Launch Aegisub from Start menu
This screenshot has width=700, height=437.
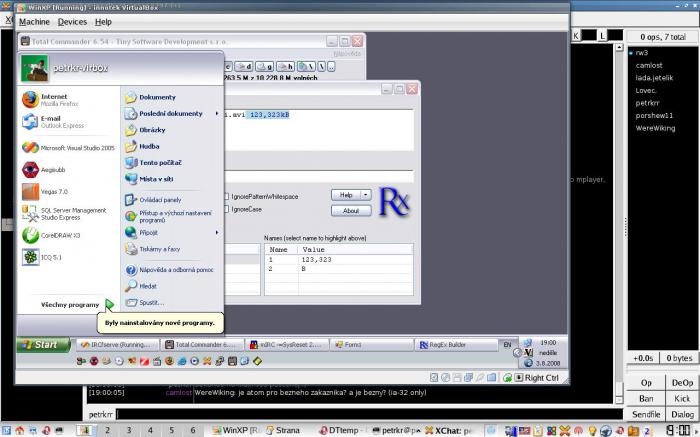coord(44,170)
